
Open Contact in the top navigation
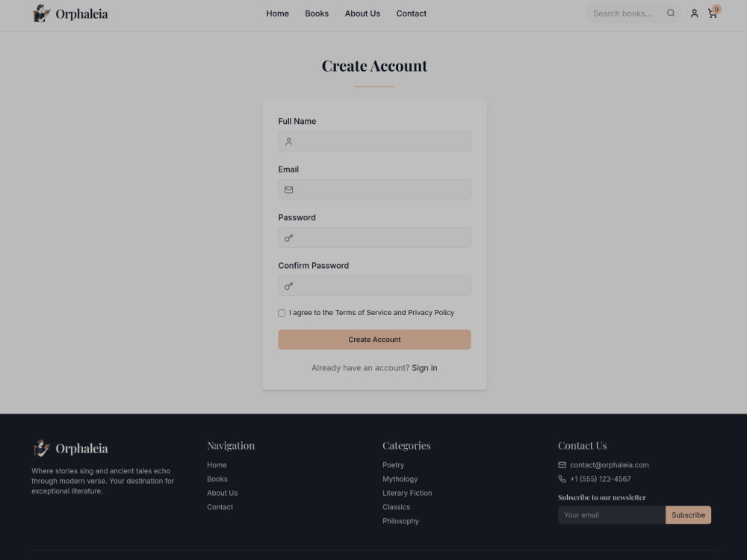click(x=411, y=13)
